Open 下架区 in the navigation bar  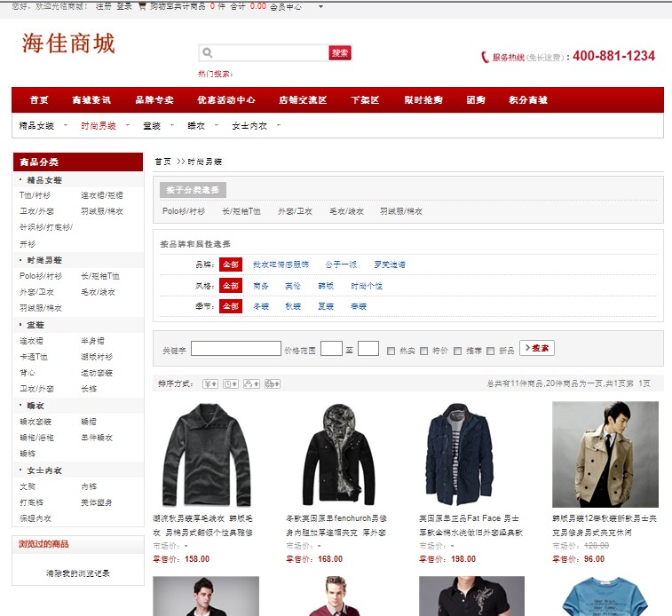(x=365, y=99)
